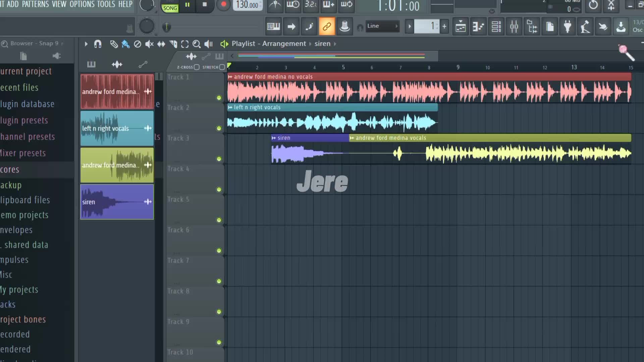Open My projects folder in browser
The width and height of the screenshot is (644, 362).
[19, 290]
